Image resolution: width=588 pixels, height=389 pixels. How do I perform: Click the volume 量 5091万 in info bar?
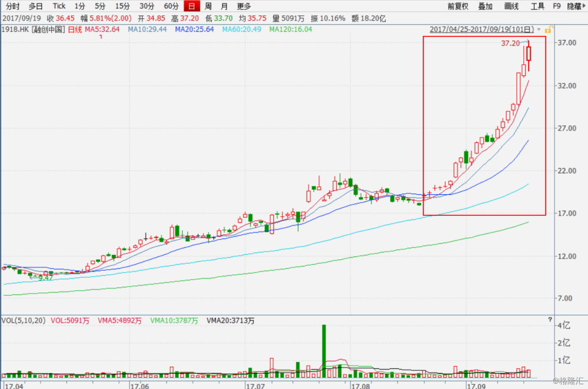pyautogui.click(x=288, y=18)
